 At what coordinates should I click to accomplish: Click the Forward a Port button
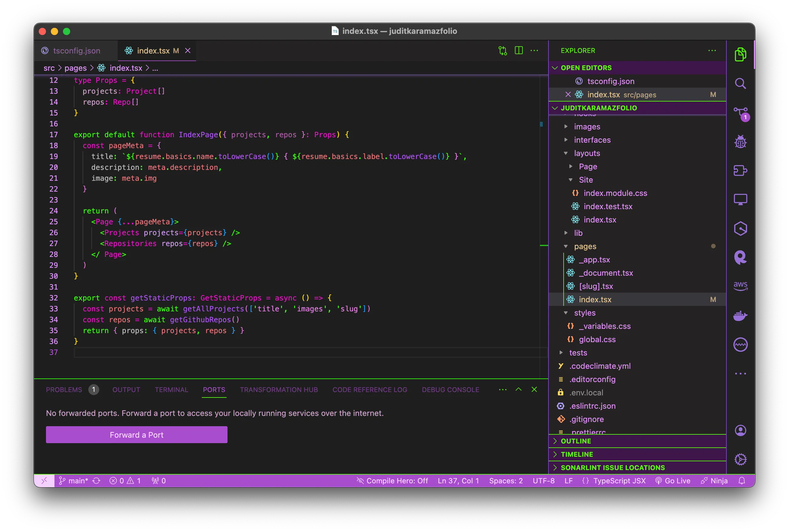tap(136, 435)
